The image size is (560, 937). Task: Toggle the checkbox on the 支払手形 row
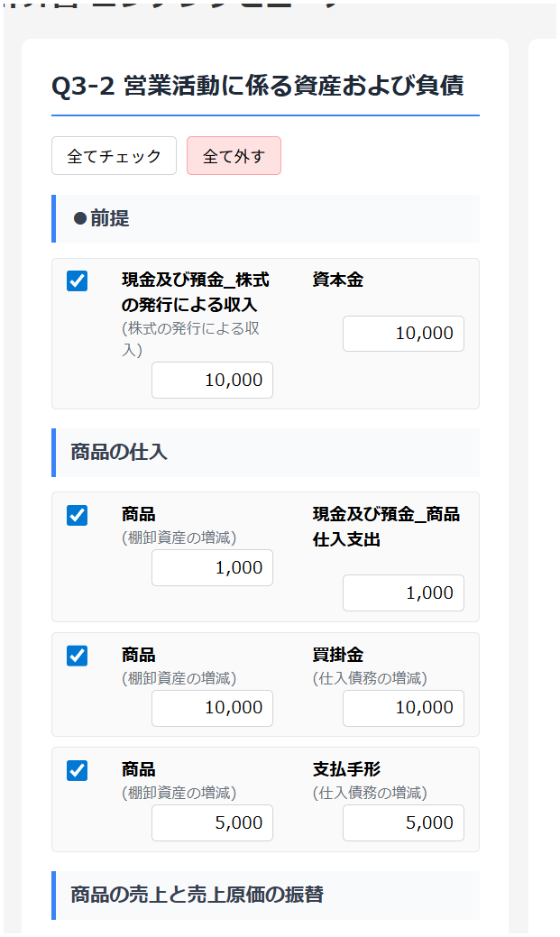point(78,771)
